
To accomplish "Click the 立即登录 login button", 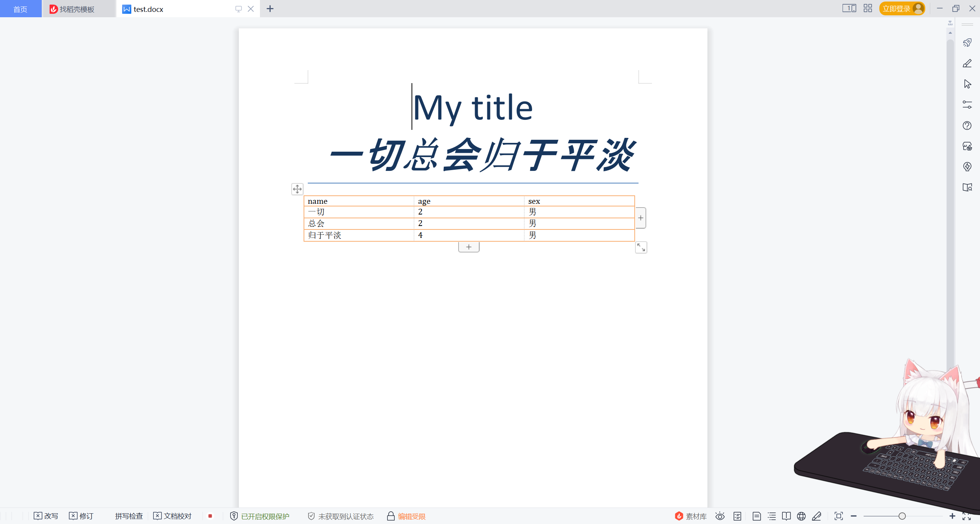I will click(x=896, y=9).
